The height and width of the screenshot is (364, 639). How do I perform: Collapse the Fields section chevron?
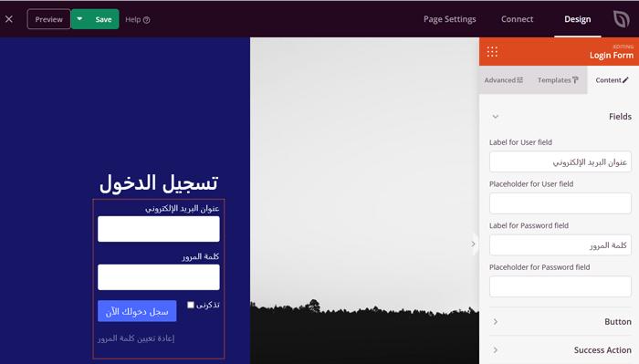click(x=496, y=117)
